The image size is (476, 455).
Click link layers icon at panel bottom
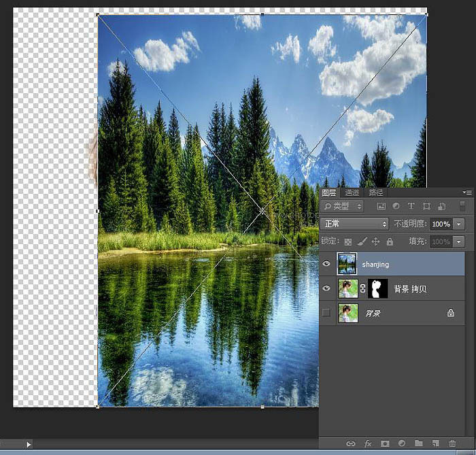point(351,443)
